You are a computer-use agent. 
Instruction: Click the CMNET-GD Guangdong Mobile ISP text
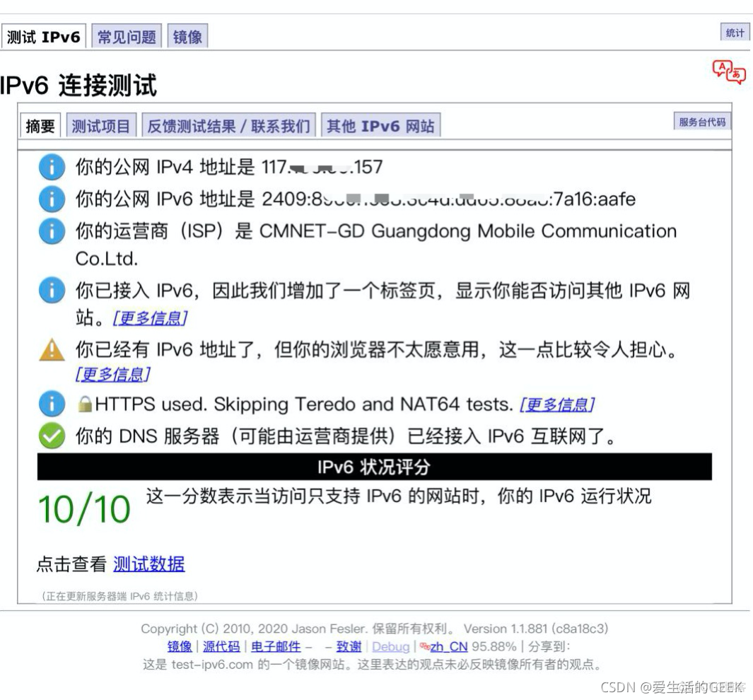pyautogui.click(x=376, y=245)
